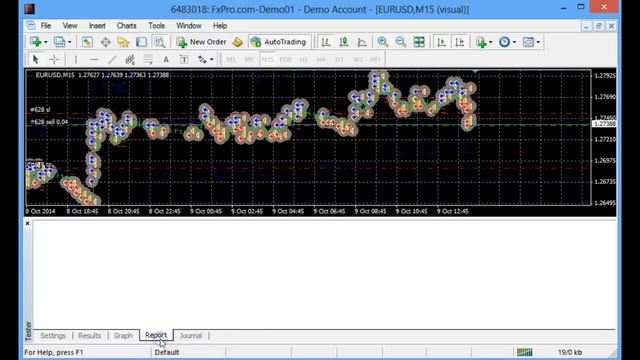Switch to the Results tab
Viewport: 640px width, 360px height.
(89, 336)
